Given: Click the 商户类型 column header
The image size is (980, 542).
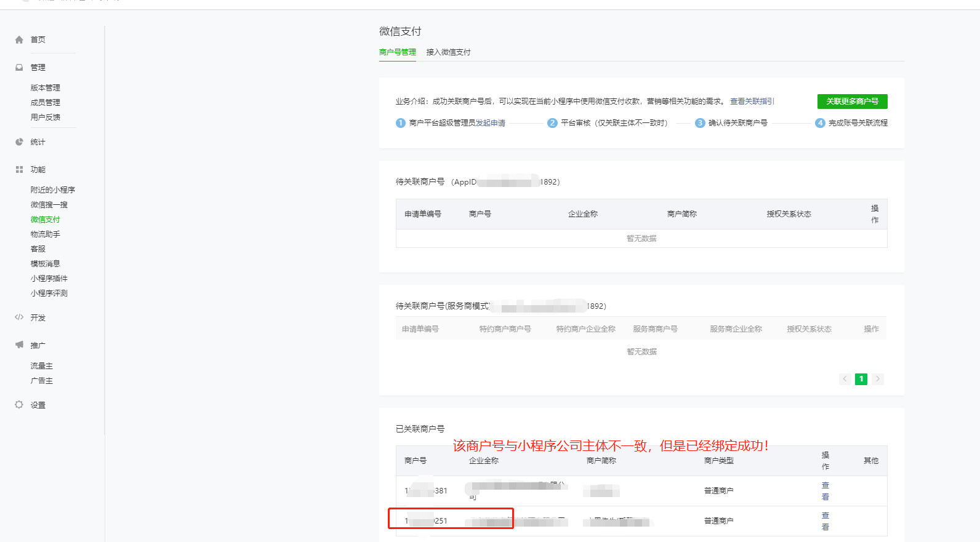Looking at the screenshot, I should point(719,461).
